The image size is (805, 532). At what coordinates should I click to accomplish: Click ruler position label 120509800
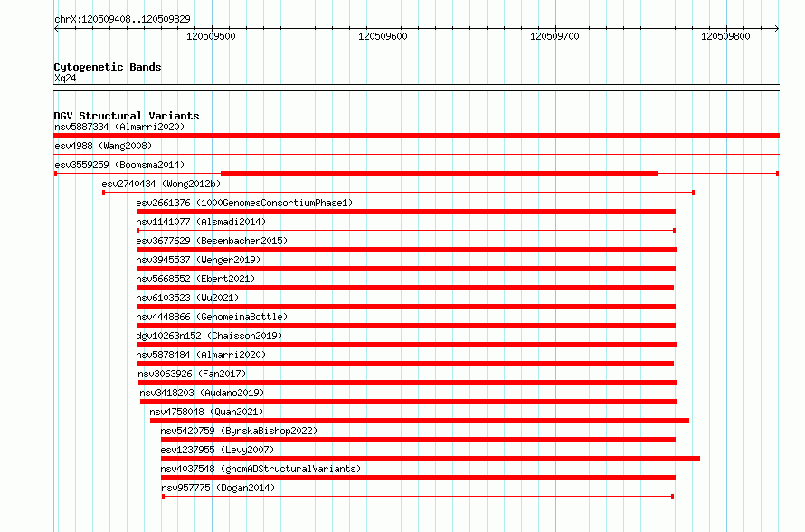[x=725, y=36]
